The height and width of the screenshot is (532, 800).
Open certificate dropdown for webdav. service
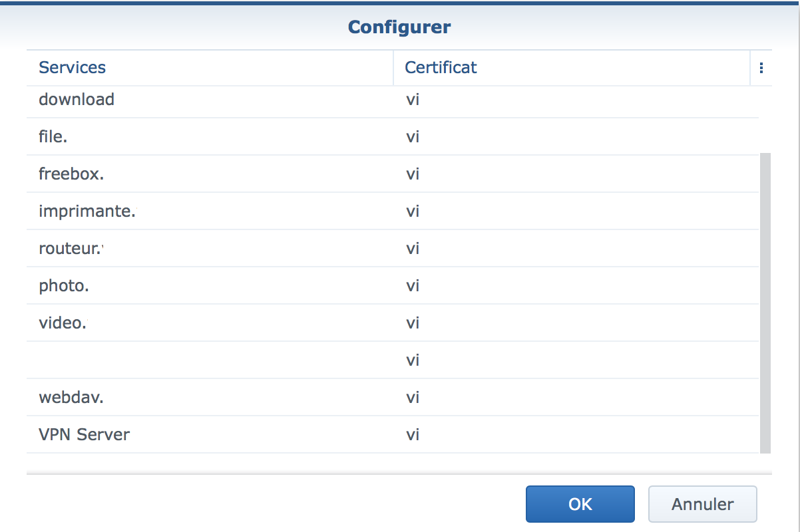pos(576,398)
